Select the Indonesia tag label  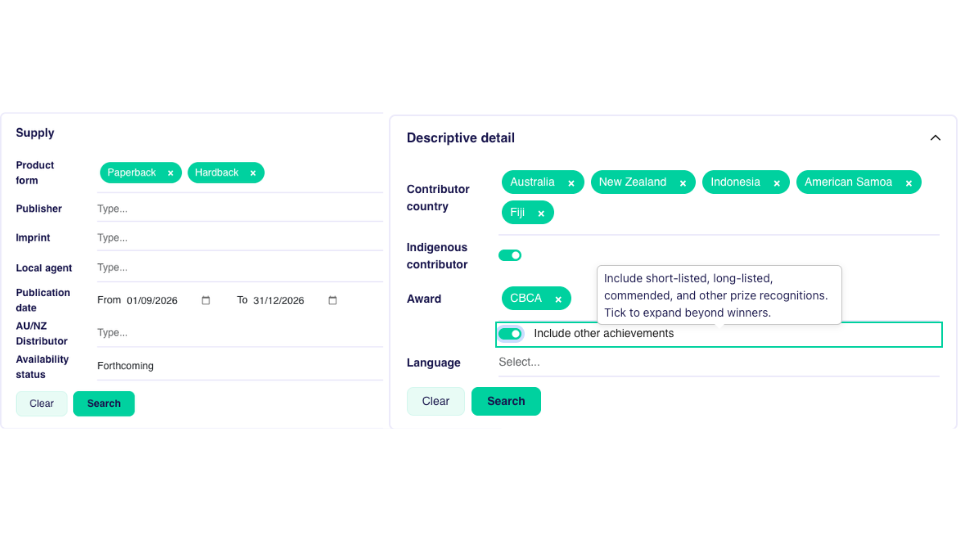(735, 182)
